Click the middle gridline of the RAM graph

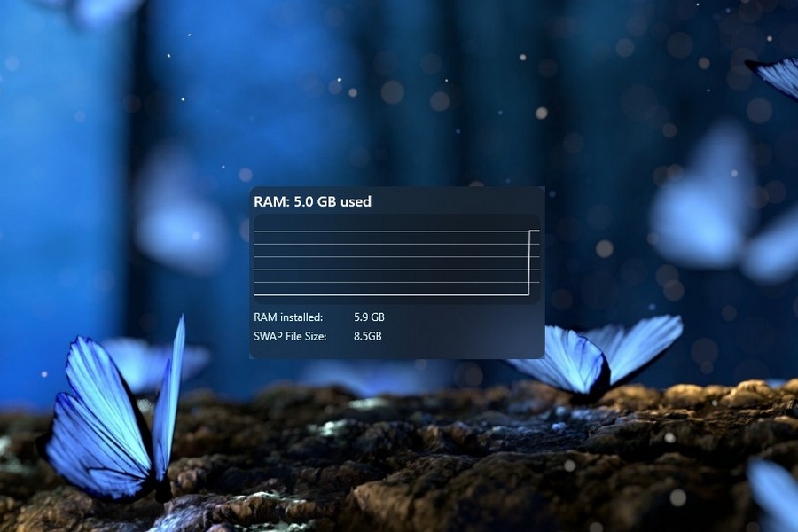(x=390, y=257)
